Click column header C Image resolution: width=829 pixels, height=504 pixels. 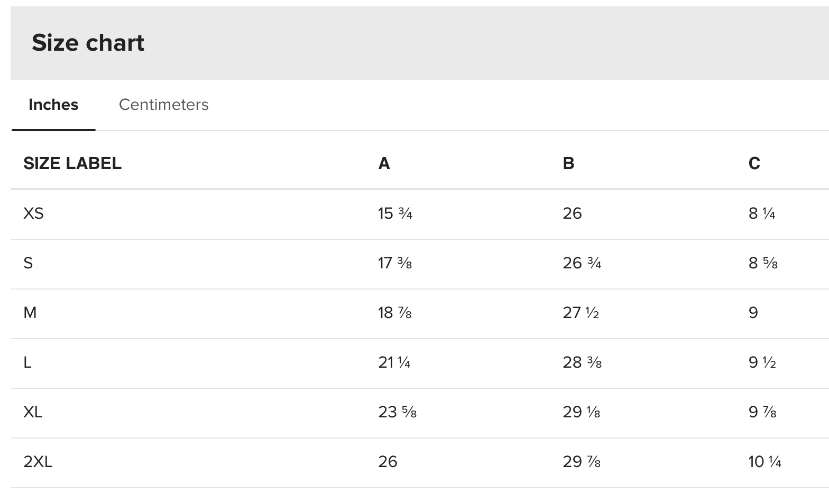[x=754, y=163]
